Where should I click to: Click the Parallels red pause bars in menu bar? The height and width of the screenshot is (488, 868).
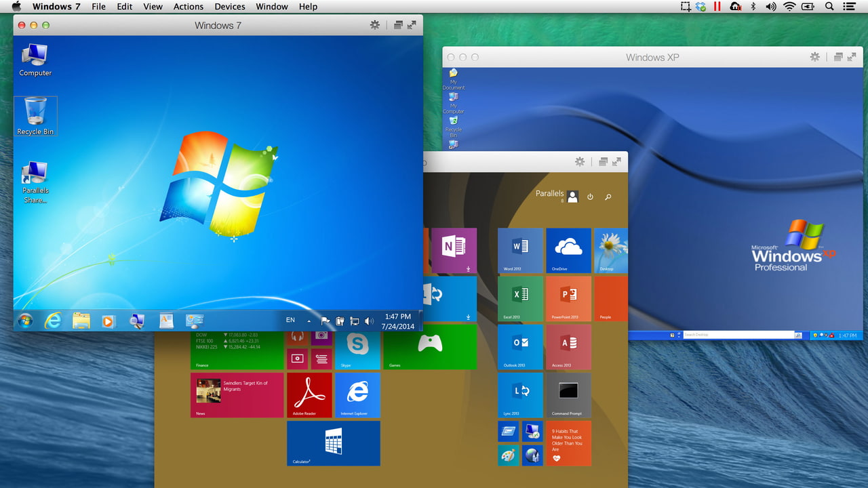717,6
